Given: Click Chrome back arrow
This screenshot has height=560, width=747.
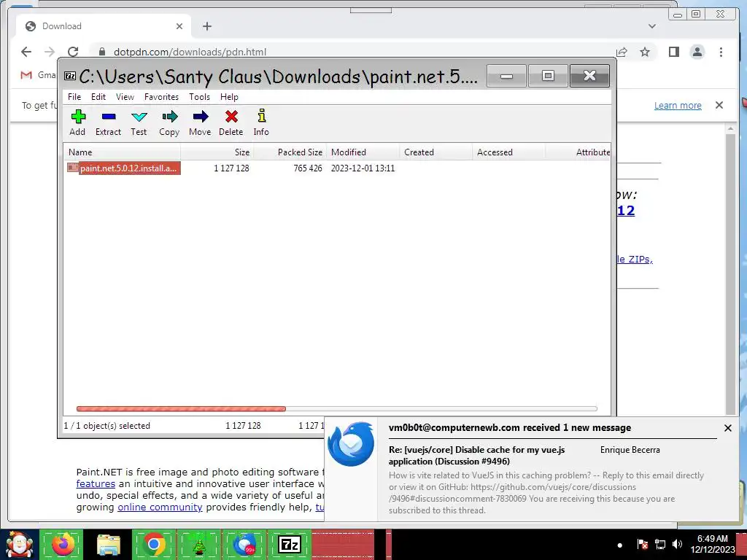Looking at the screenshot, I should point(26,52).
